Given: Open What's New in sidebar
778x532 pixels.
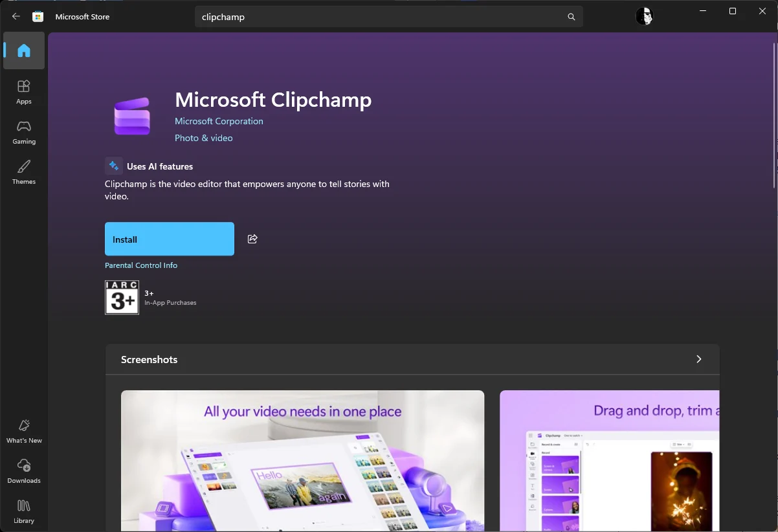Looking at the screenshot, I should [x=24, y=431].
